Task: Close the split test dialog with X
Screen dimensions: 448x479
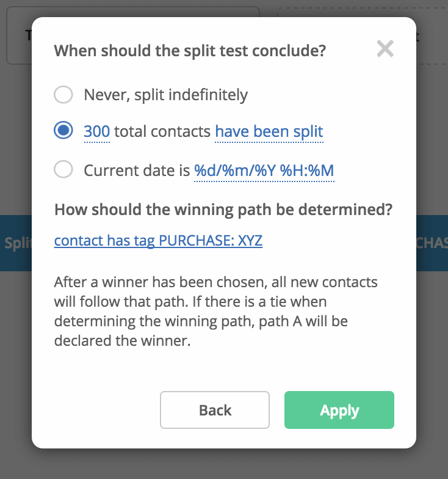Action: point(385,49)
